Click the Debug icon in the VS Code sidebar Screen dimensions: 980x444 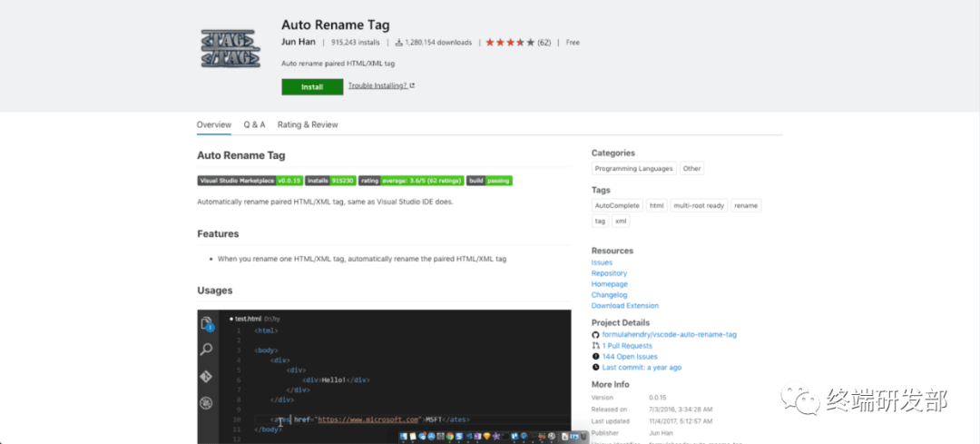[x=207, y=402]
